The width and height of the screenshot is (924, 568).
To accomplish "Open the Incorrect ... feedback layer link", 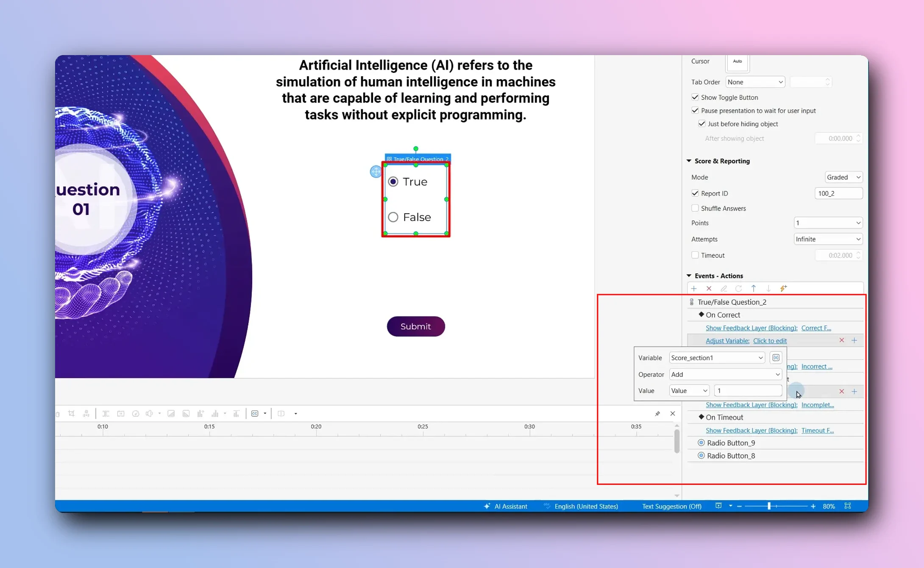I will click(x=817, y=367).
